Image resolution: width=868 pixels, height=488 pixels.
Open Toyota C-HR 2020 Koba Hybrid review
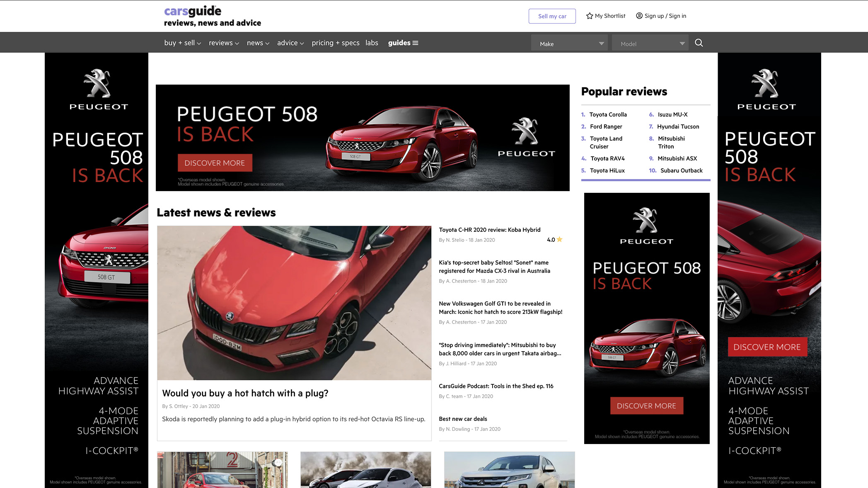[x=489, y=230]
